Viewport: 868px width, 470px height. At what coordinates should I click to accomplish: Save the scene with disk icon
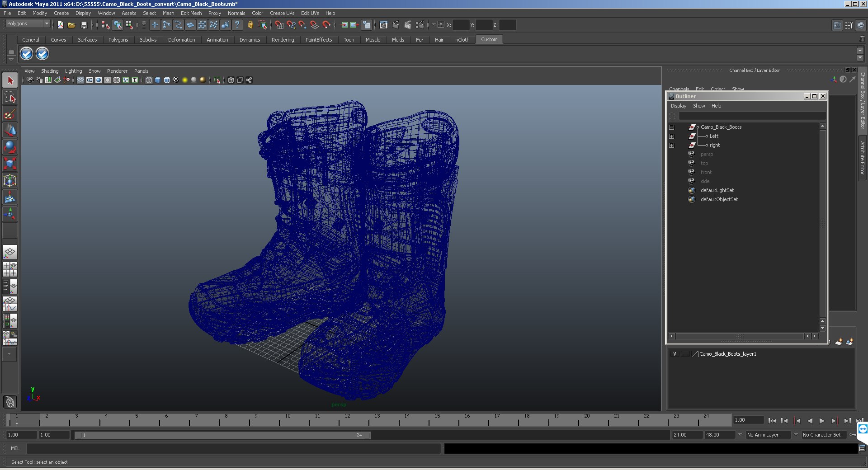(x=84, y=25)
